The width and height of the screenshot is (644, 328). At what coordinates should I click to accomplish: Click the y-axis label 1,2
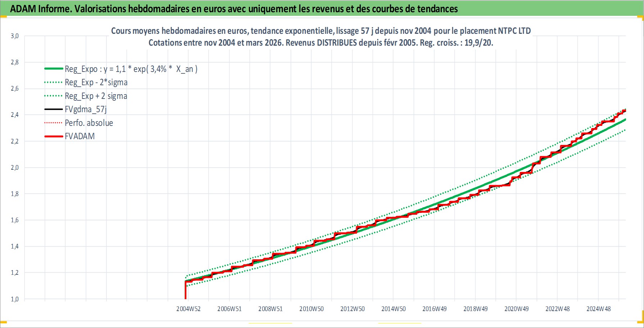(x=14, y=273)
